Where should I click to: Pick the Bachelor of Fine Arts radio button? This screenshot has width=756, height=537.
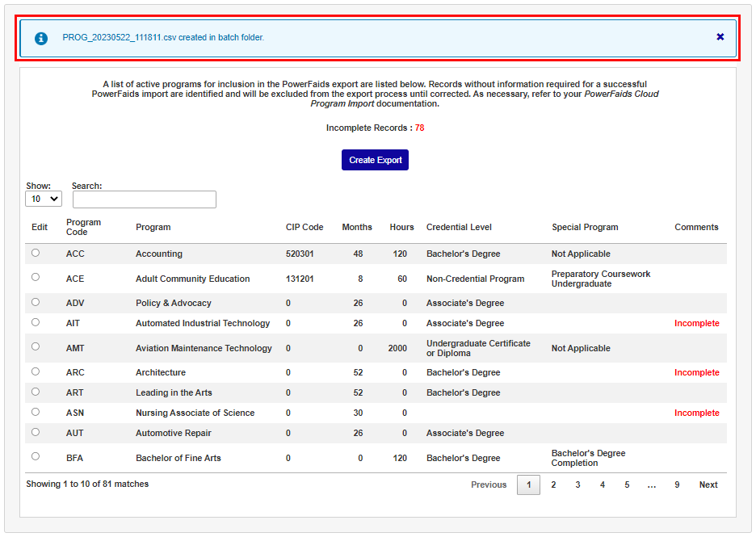(36, 456)
